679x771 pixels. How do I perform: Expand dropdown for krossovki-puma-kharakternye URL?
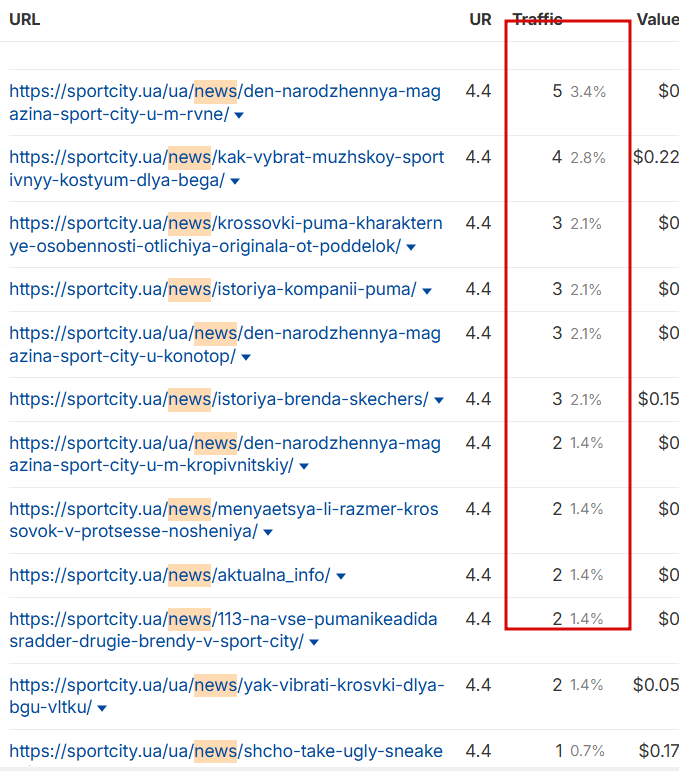pyautogui.click(x=411, y=247)
